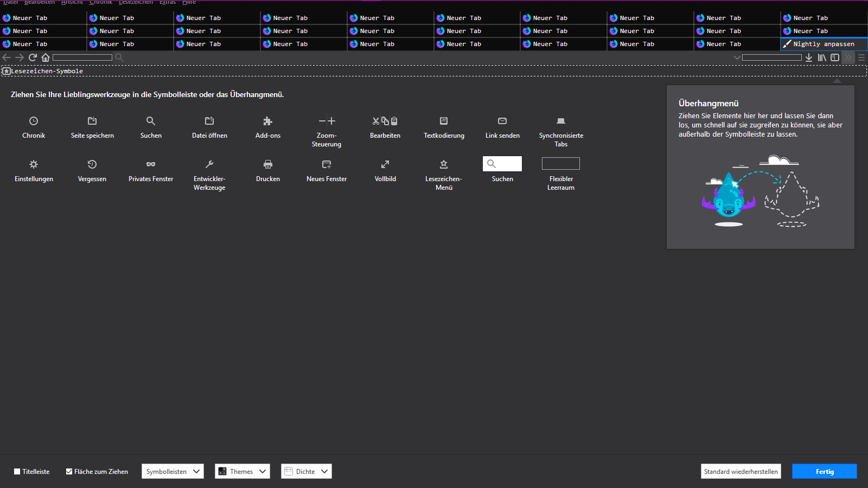Select the Seite speichern icon

click(92, 121)
